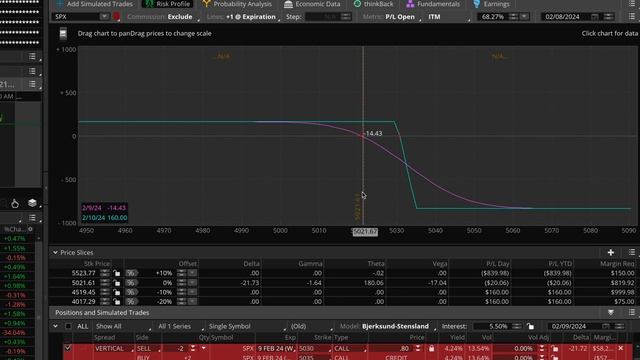Switch to the Risk Profile tab
This screenshot has width=640, height=360.
pos(168,4)
